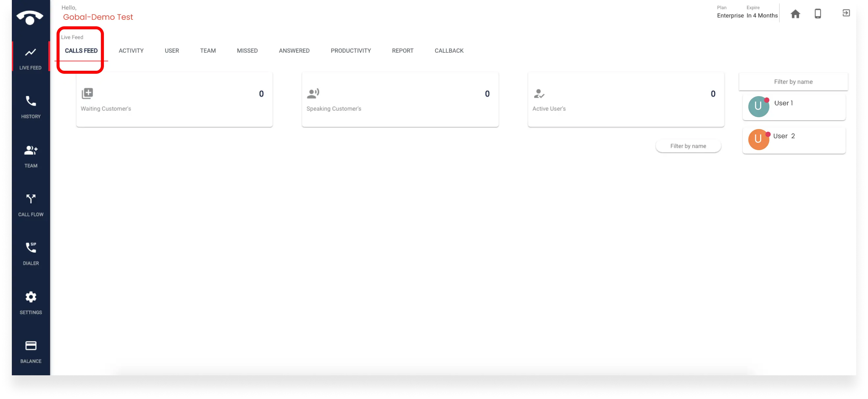The height and width of the screenshot is (399, 868).
Task: Select the User 1 avatar
Action: pyautogui.click(x=759, y=106)
